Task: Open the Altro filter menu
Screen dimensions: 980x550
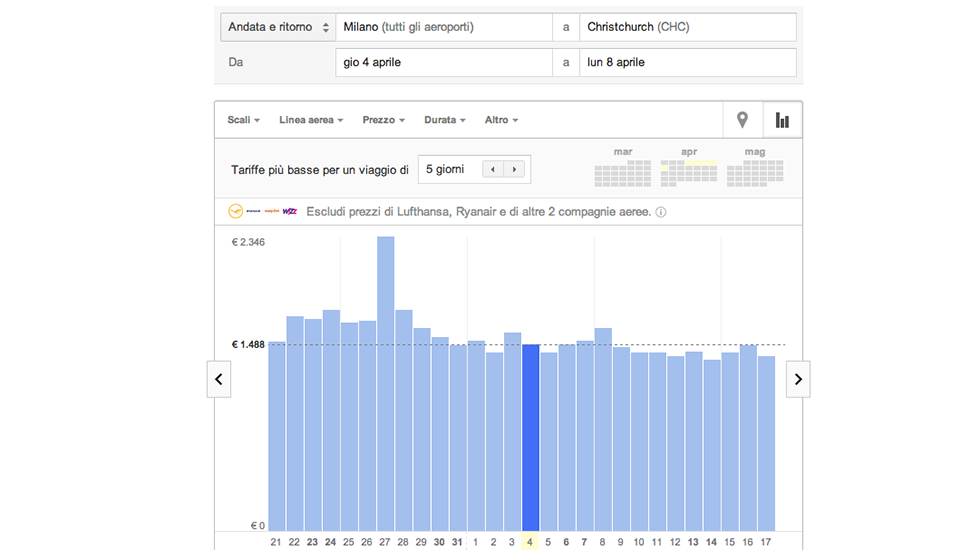Action: [x=501, y=120]
